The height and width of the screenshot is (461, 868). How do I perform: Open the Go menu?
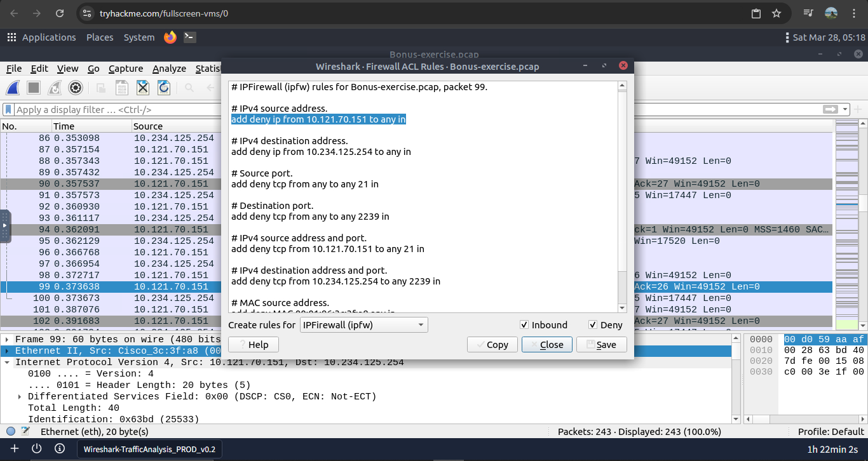coord(94,69)
